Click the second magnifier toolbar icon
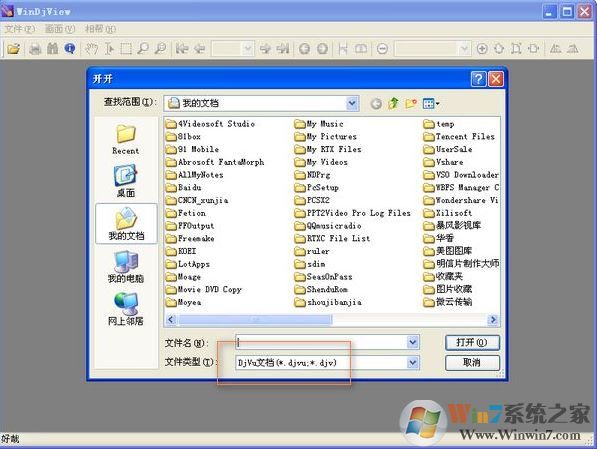 160,48
